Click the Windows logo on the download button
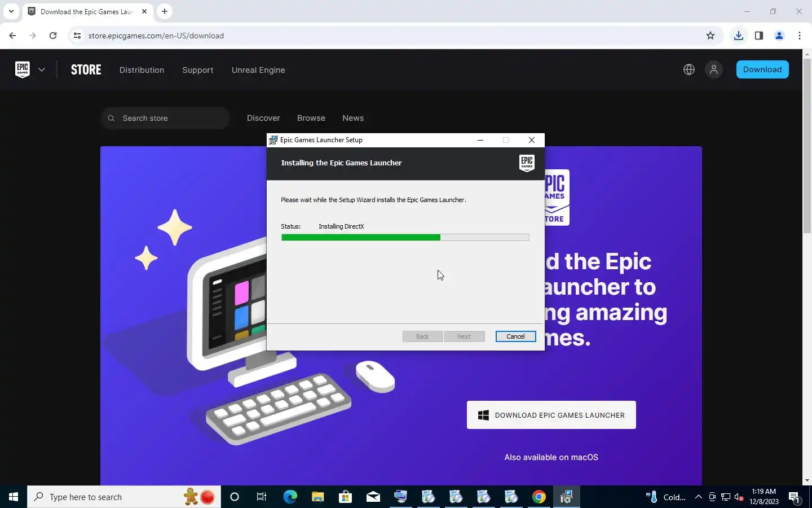Viewport: 812px width, 508px height. (x=483, y=415)
